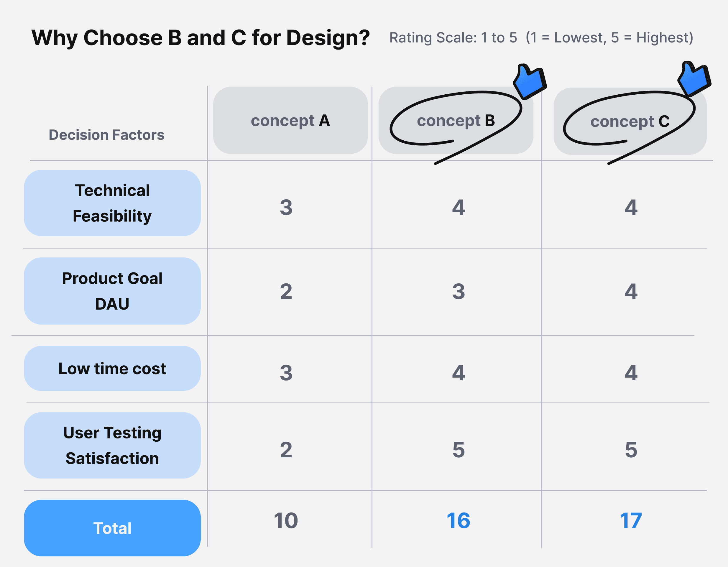Click concept A total score 10
Image resolution: width=728 pixels, height=567 pixels.
286,521
